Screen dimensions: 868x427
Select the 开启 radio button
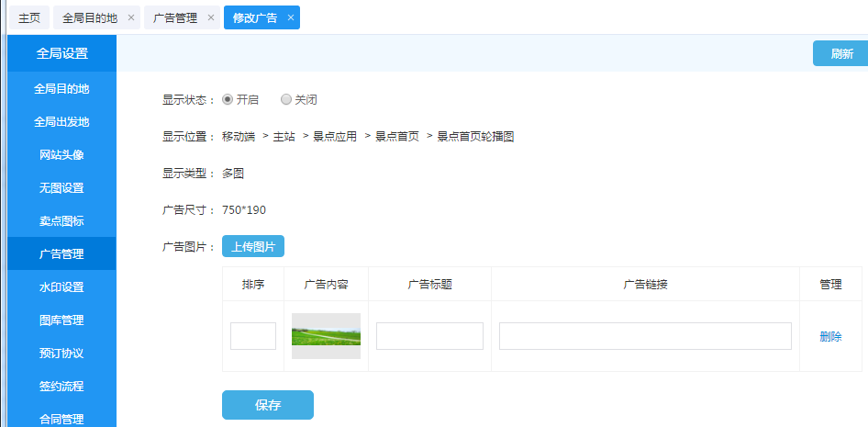(228, 99)
